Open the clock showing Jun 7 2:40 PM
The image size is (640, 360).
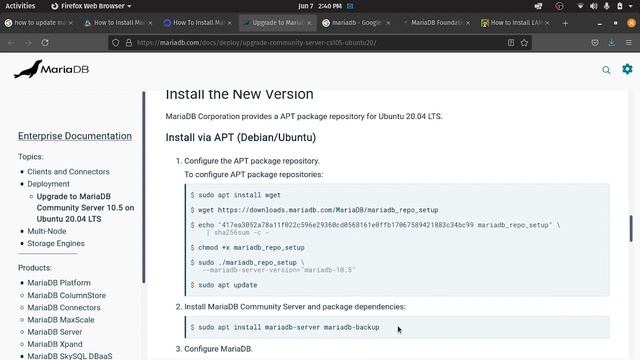tap(320, 6)
